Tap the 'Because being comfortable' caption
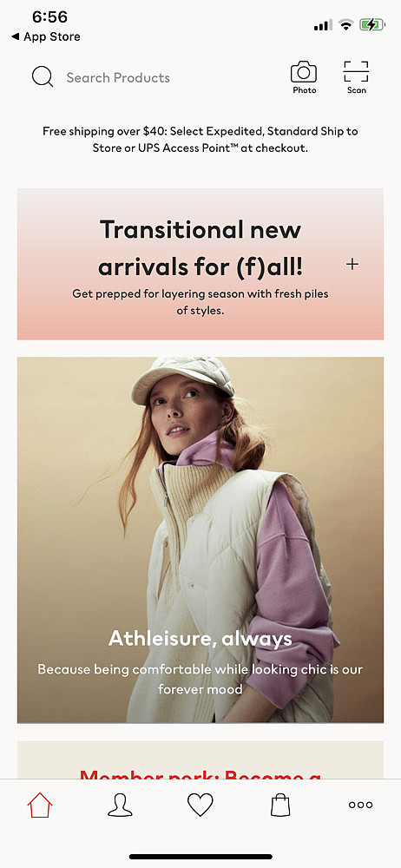This screenshot has width=401, height=868. pos(200,680)
